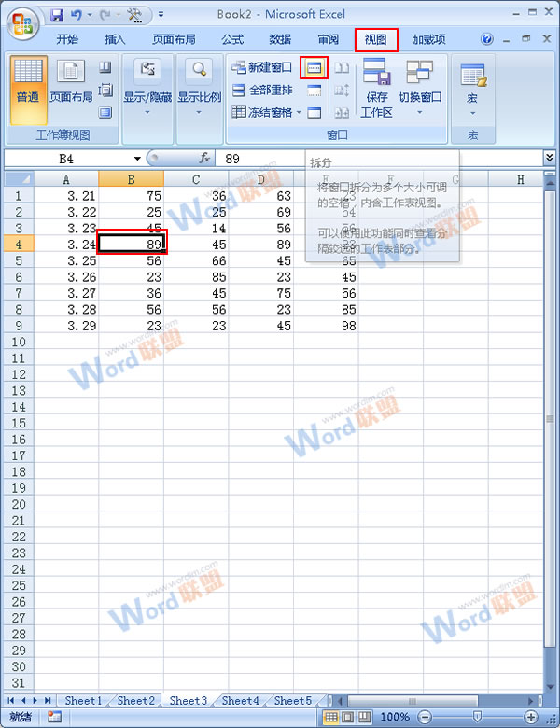Open the undo history dropdown arrow

[x=90, y=15]
